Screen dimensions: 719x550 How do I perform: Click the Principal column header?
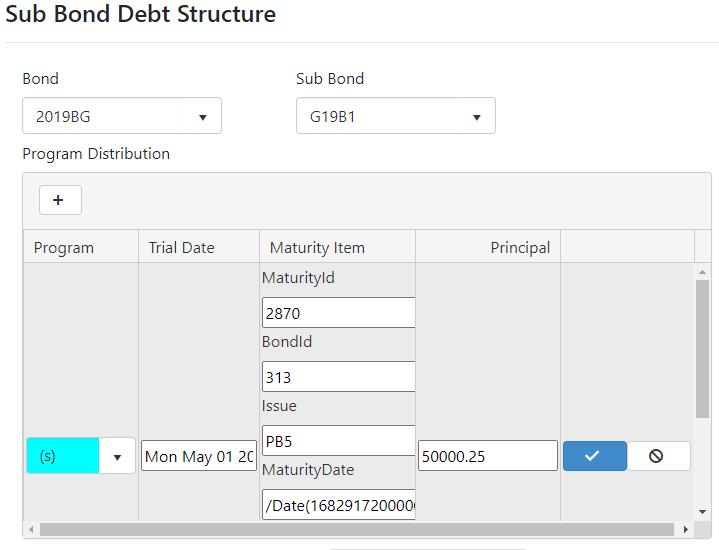tap(519, 248)
